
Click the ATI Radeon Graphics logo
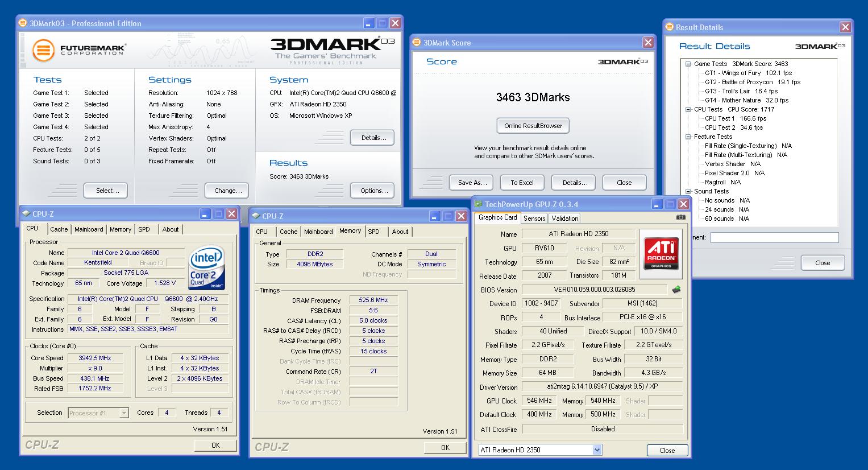point(661,254)
